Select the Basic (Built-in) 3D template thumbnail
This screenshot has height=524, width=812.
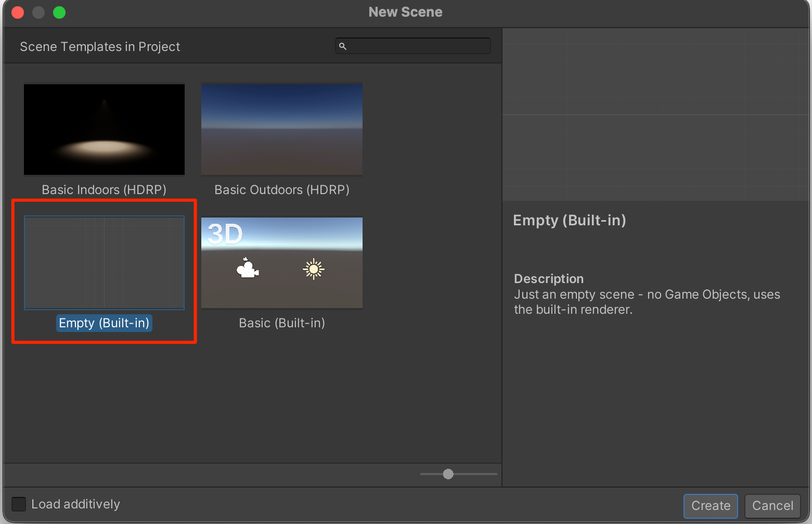pyautogui.click(x=282, y=263)
